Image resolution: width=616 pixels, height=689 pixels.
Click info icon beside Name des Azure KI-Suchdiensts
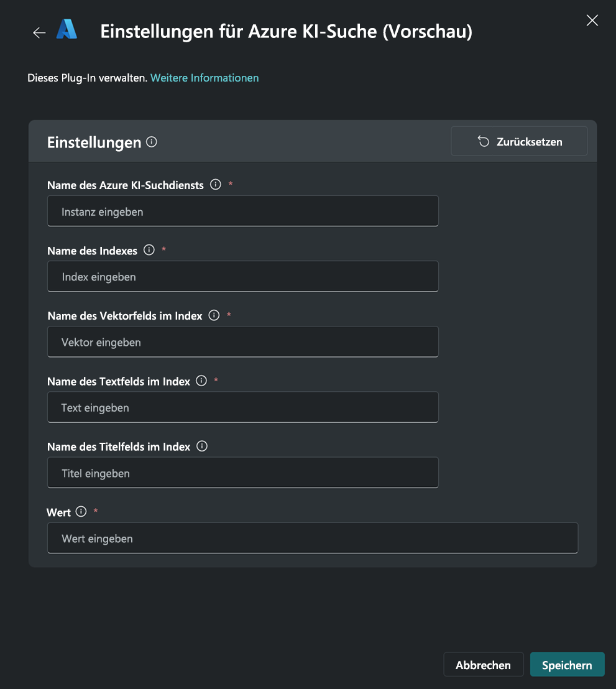click(216, 185)
